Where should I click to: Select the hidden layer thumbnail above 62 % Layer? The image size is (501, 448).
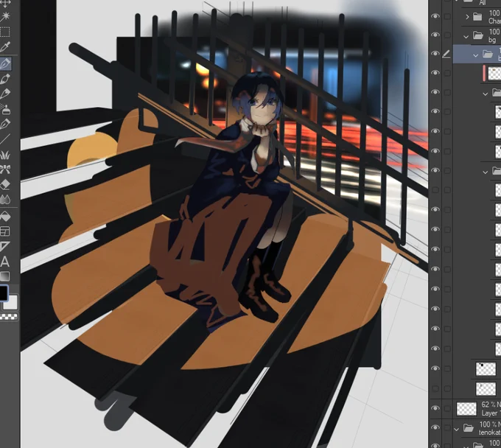(486, 389)
